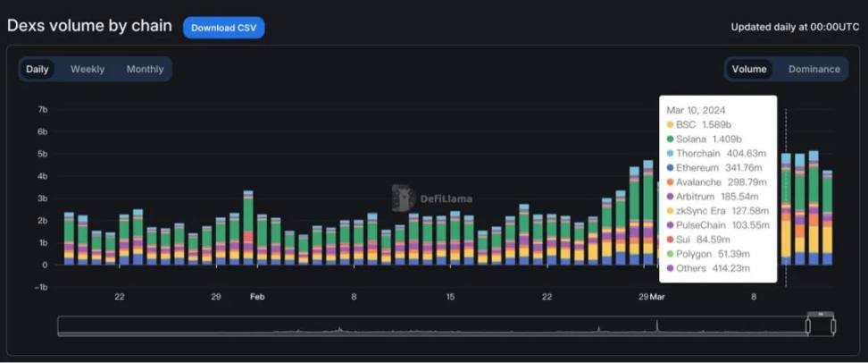Click the red Sui legend dot

click(671, 239)
